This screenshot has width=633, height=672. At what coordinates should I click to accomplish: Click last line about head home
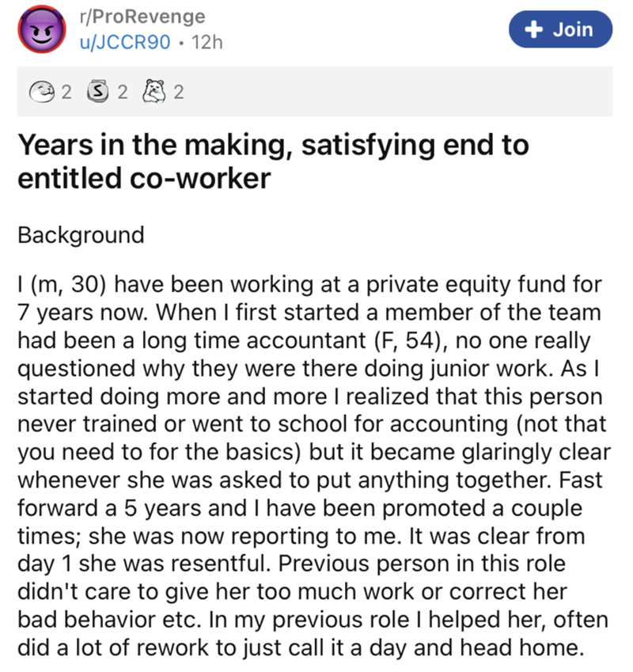[301, 647]
